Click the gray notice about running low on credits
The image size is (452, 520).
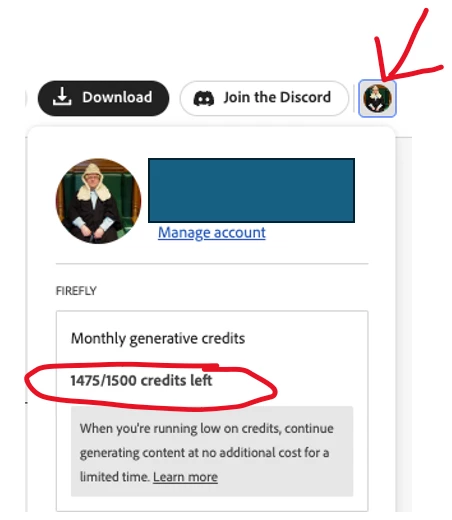coord(212,451)
